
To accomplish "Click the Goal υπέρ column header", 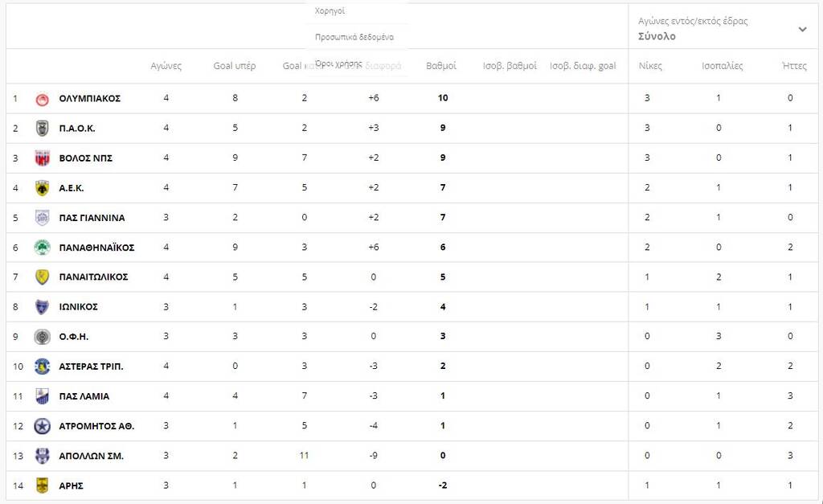I will coord(234,66).
